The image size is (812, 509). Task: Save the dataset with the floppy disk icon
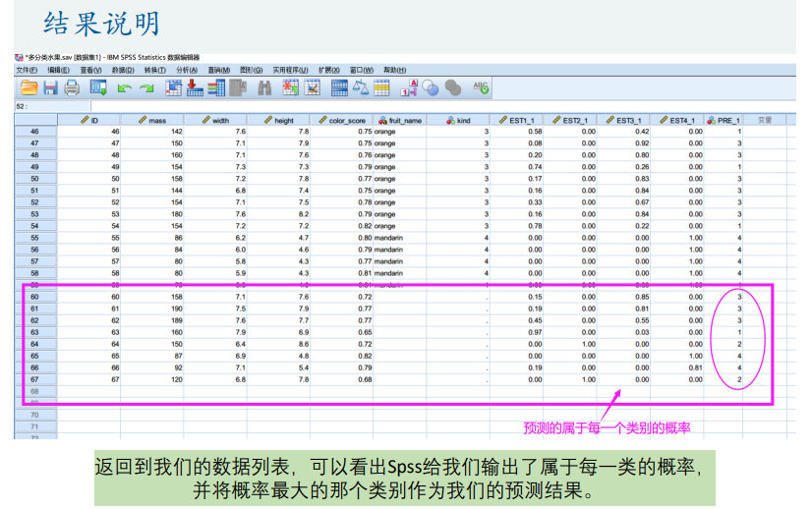[48, 88]
